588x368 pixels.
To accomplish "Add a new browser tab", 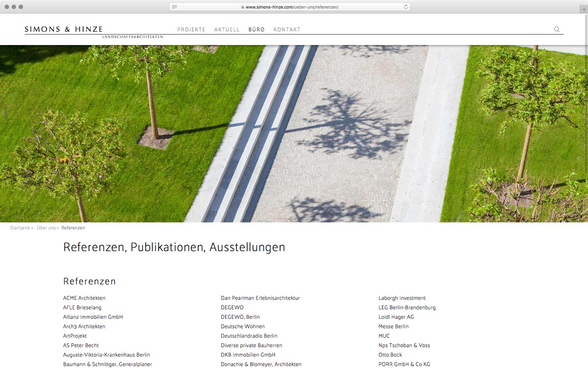I will pyautogui.click(x=583, y=9).
